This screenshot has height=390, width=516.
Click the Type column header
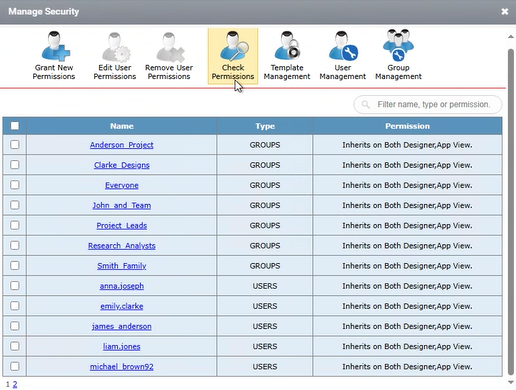pyautogui.click(x=265, y=126)
